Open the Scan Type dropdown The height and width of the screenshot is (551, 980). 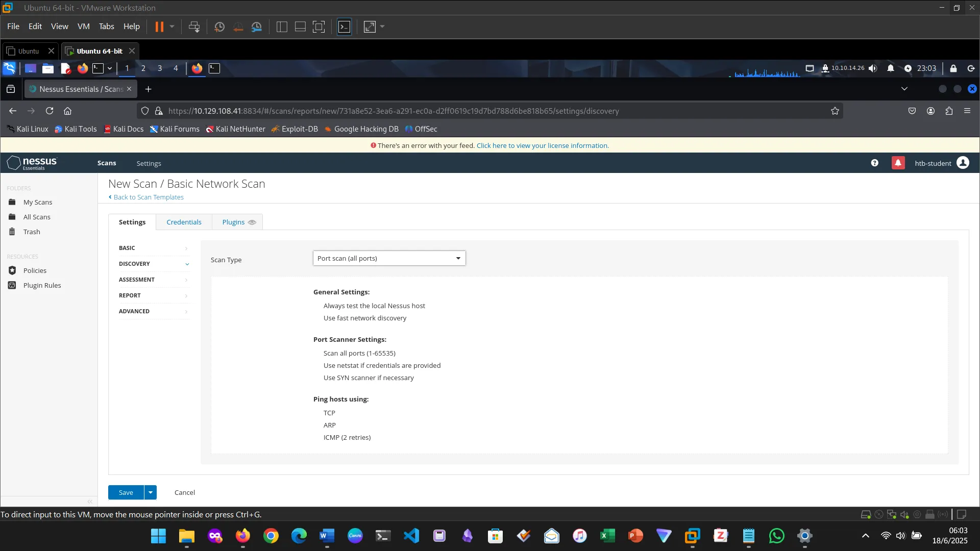tap(389, 258)
